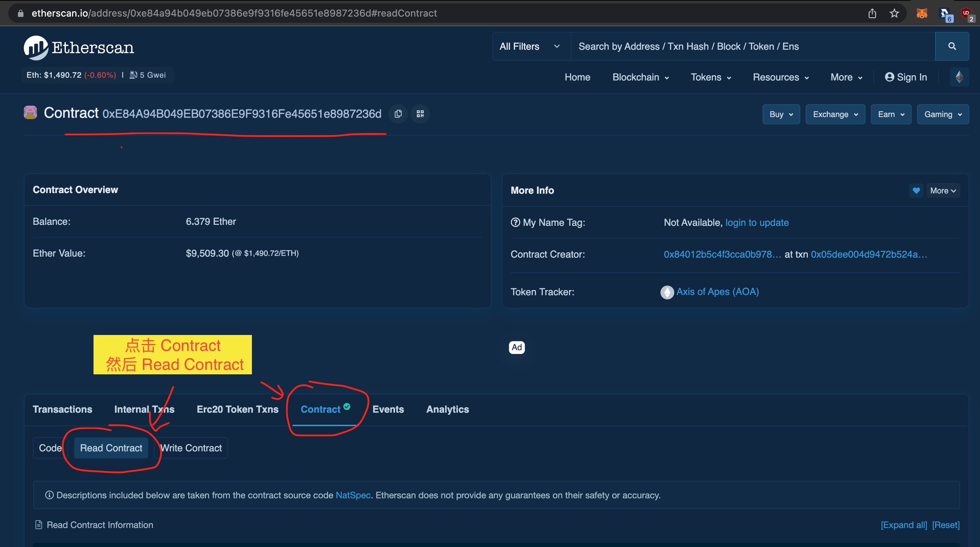Click the Axis of Apes token tracker

point(717,292)
